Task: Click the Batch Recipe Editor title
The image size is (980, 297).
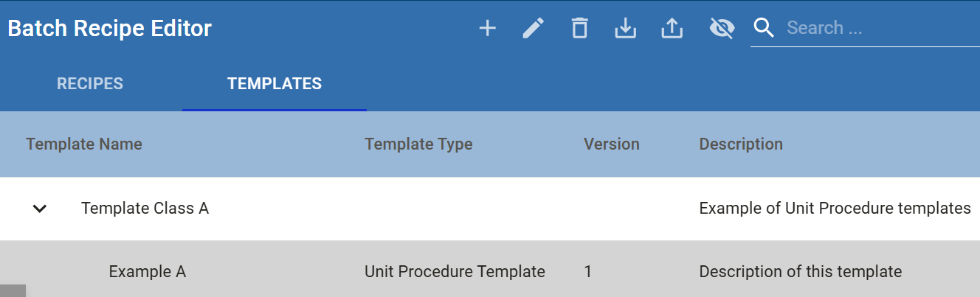Action: point(110,28)
